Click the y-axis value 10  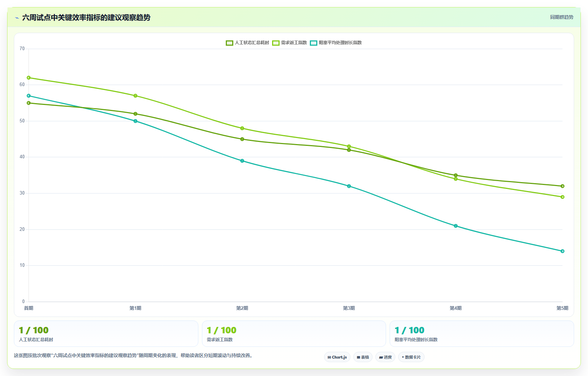pos(22,265)
